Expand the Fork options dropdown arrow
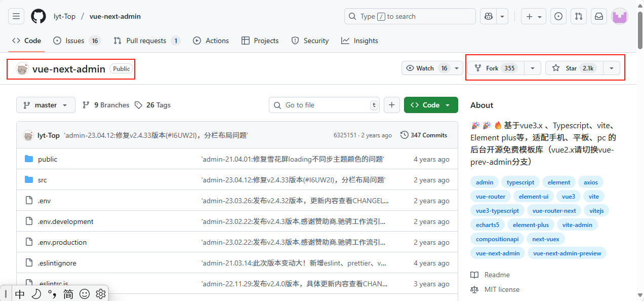 532,68
